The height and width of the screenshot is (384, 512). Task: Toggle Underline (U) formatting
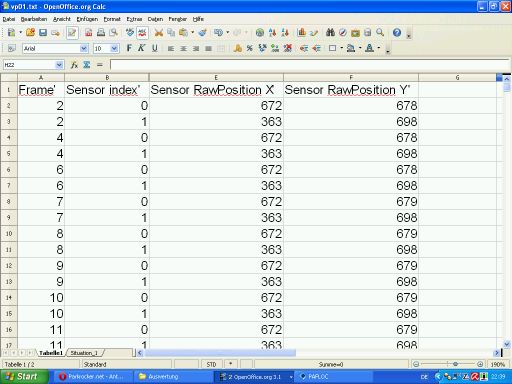(x=154, y=48)
